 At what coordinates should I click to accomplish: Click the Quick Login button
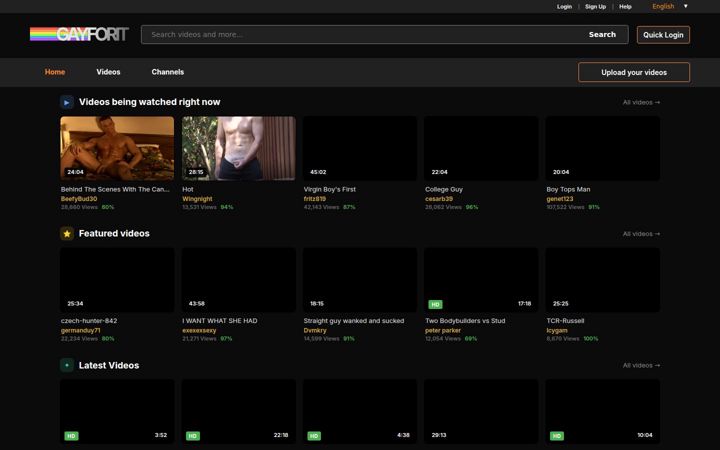663,35
